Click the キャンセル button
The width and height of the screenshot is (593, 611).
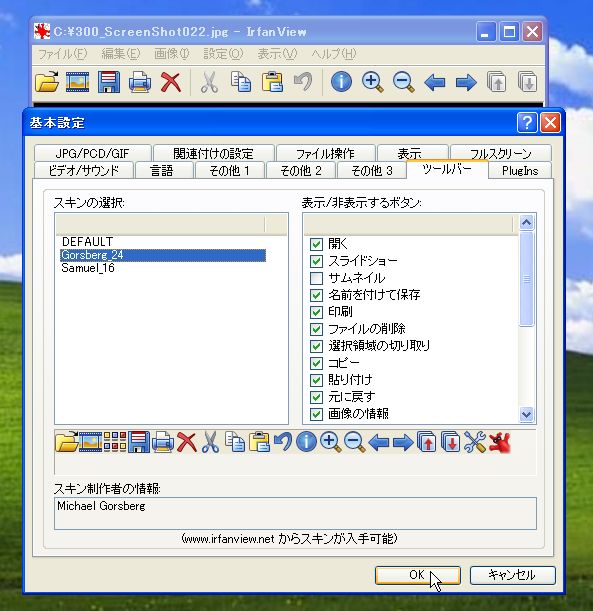point(512,575)
